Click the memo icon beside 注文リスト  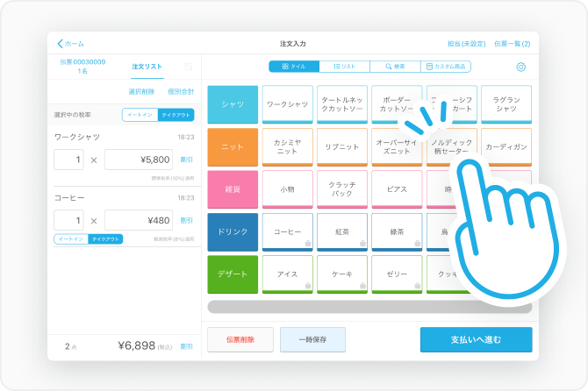coord(188,67)
